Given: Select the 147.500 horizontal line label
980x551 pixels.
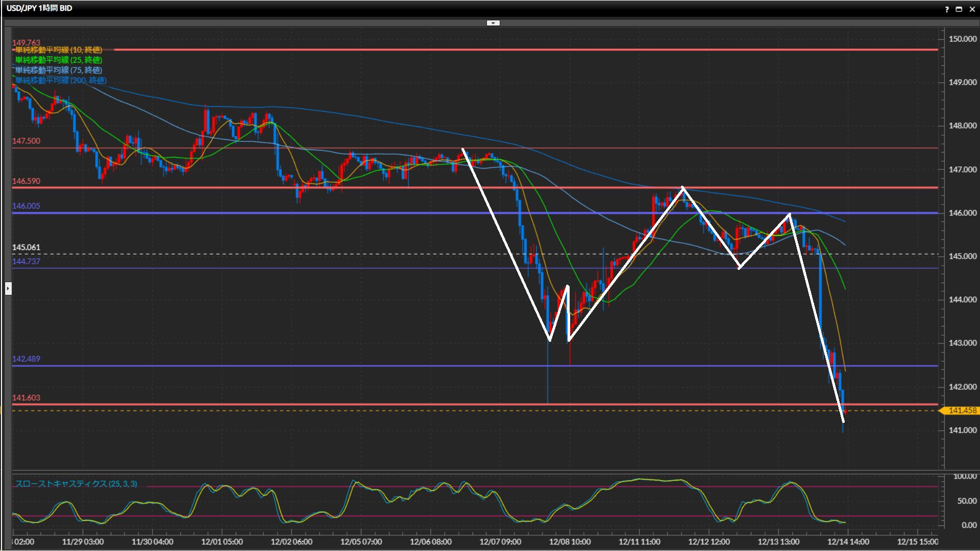Looking at the screenshot, I should click(x=26, y=141).
